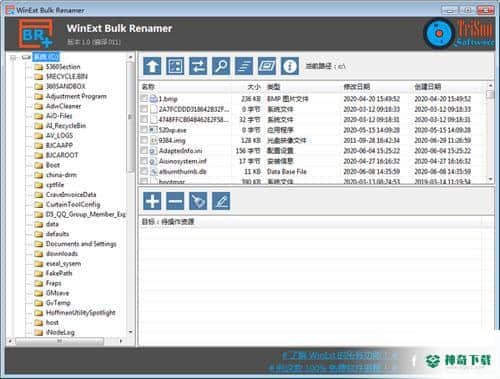Click the tilted-window preview toolbar icon
The width and height of the screenshot is (500, 379).
click(267, 66)
